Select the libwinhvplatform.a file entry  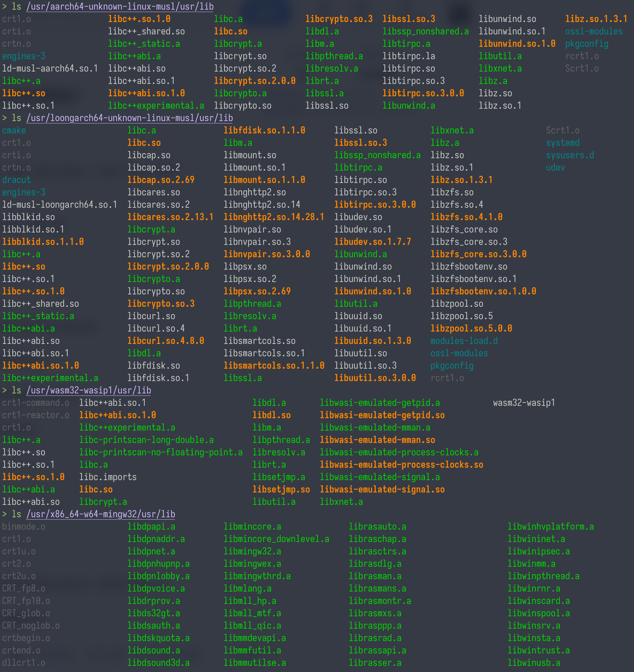click(551, 527)
